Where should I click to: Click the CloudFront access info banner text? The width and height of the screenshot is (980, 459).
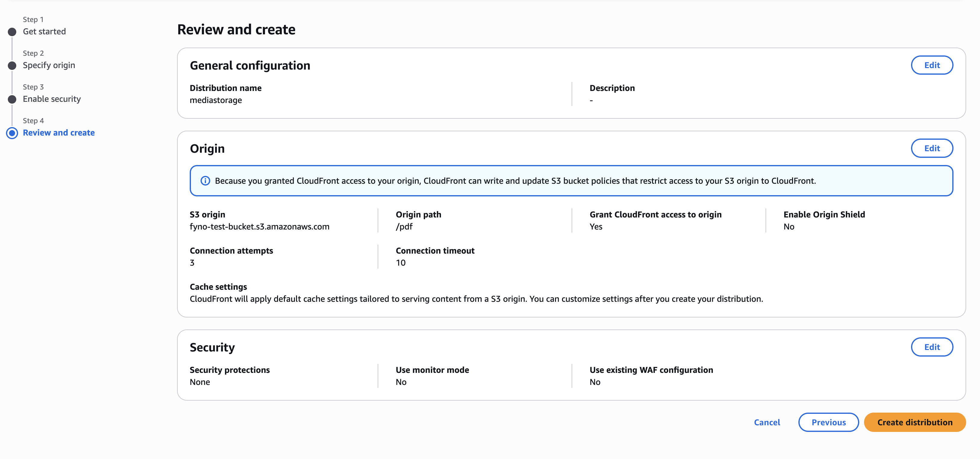coord(515,181)
